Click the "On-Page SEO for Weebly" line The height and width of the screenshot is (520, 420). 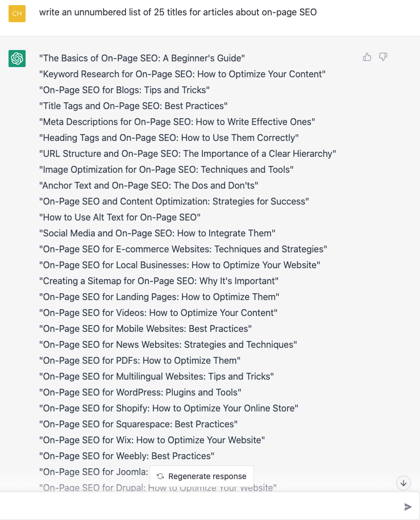(126, 456)
